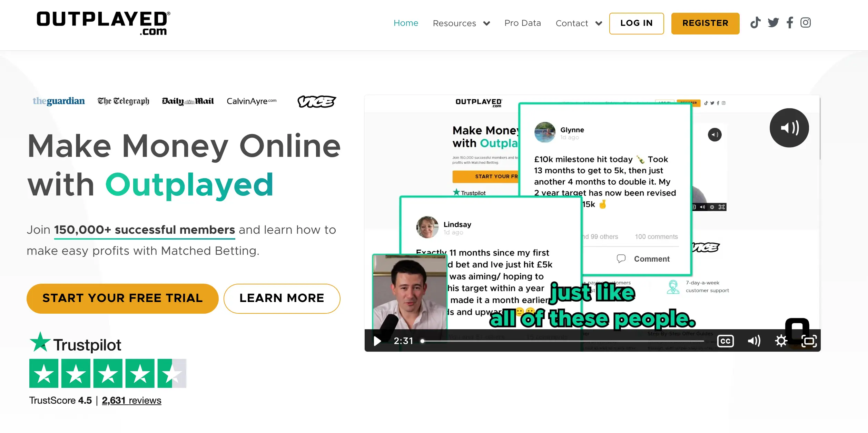
Task: Go to the Home nav item
Action: 406,23
